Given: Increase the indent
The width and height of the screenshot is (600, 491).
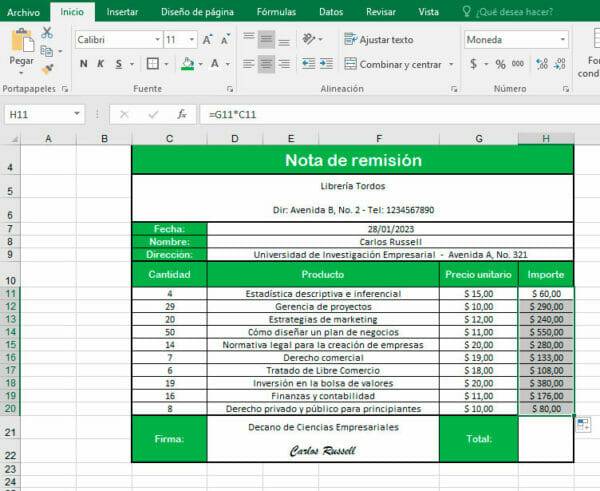Looking at the screenshot, I should [326, 64].
